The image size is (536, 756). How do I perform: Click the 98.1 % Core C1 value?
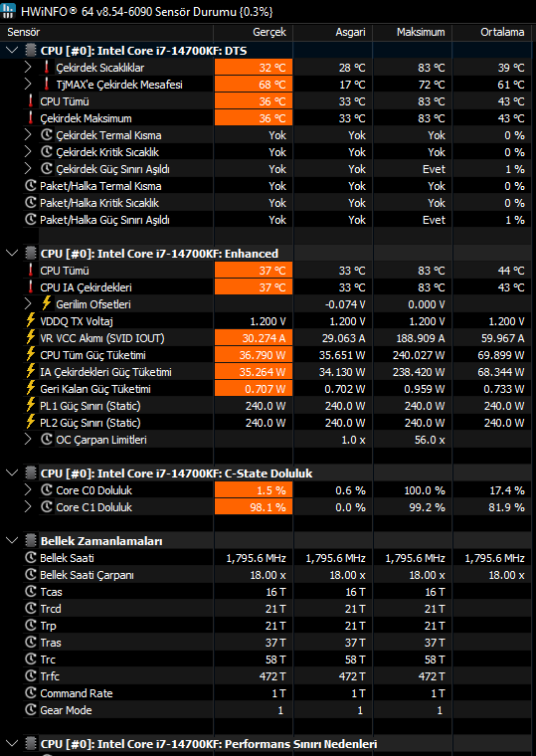pos(268,507)
